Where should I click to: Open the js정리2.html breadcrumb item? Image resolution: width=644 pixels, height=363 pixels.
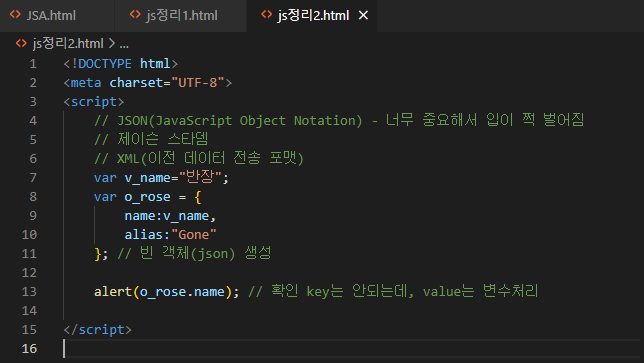(68, 43)
